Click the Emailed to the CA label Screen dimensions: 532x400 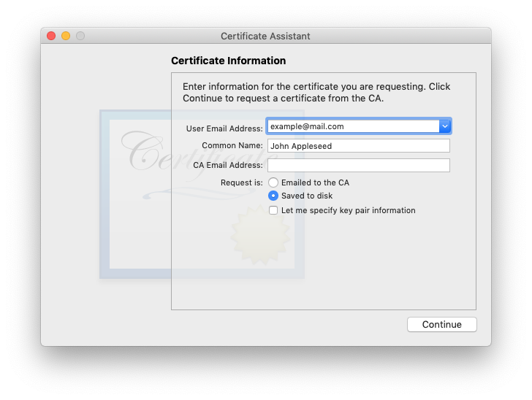(315, 182)
